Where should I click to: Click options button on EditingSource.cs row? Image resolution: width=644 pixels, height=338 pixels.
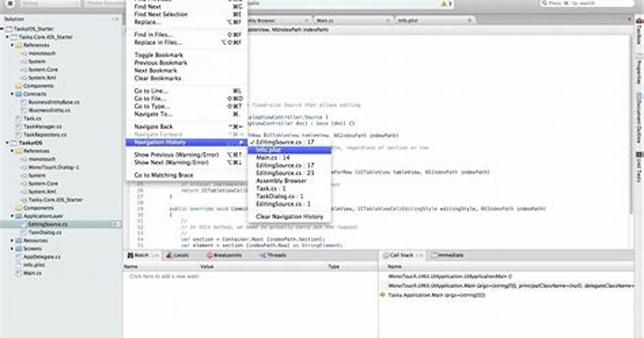coord(116,224)
